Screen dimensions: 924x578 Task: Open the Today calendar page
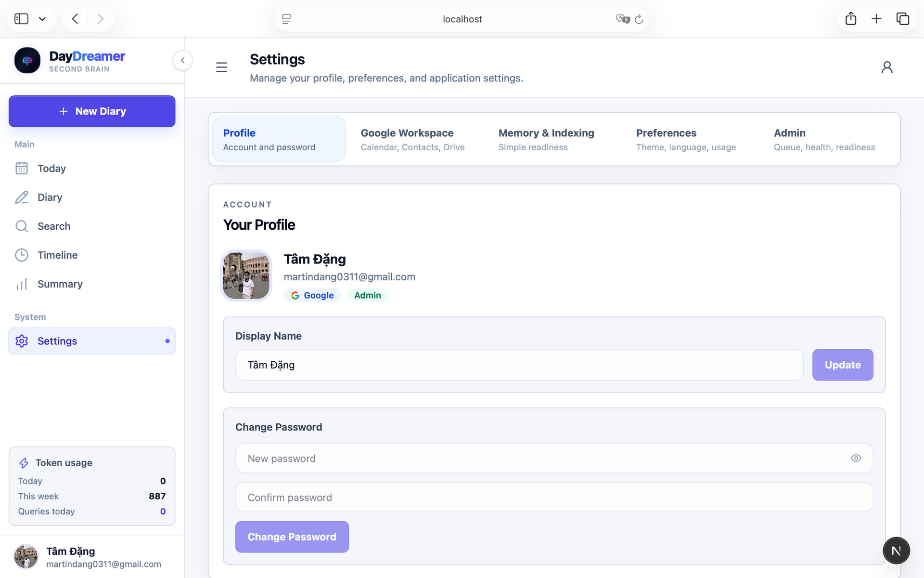(92, 168)
